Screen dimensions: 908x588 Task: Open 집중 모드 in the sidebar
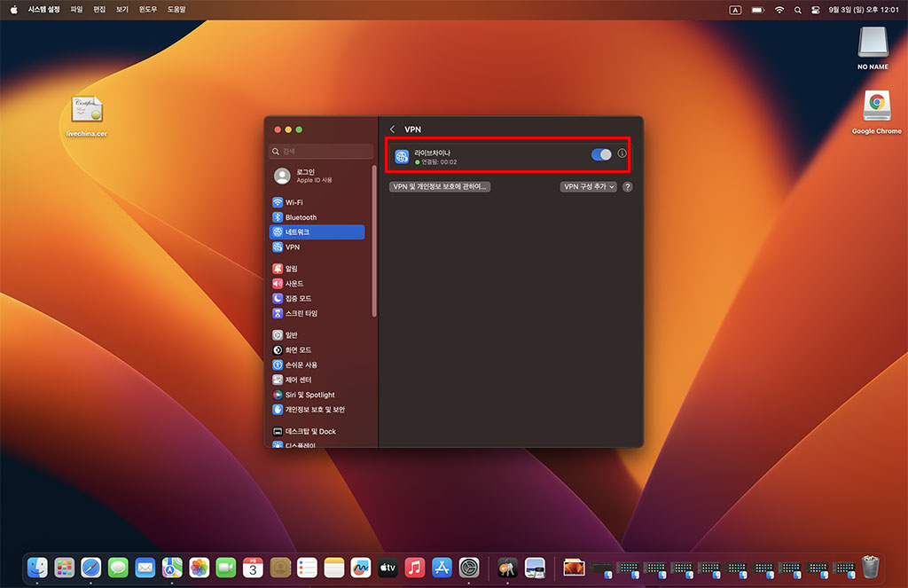[x=317, y=298]
